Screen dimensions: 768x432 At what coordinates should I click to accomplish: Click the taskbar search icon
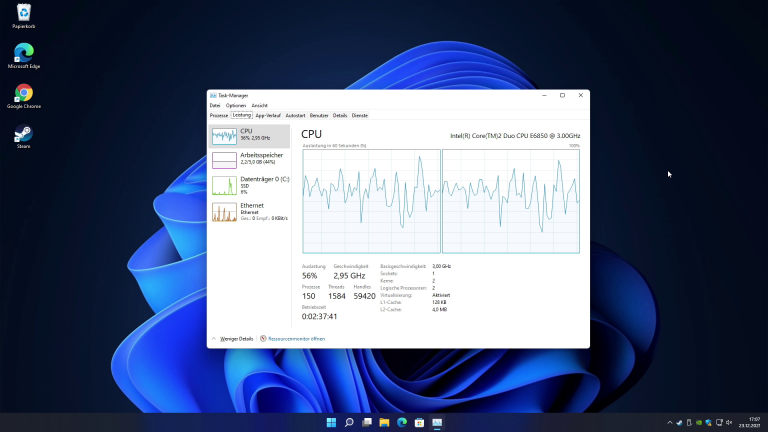coord(349,423)
